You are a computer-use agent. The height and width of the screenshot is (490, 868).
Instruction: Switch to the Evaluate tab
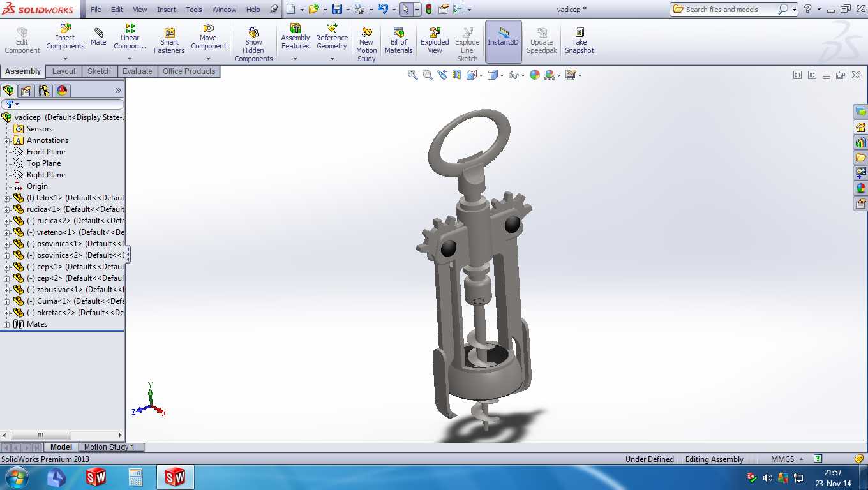[x=137, y=71]
